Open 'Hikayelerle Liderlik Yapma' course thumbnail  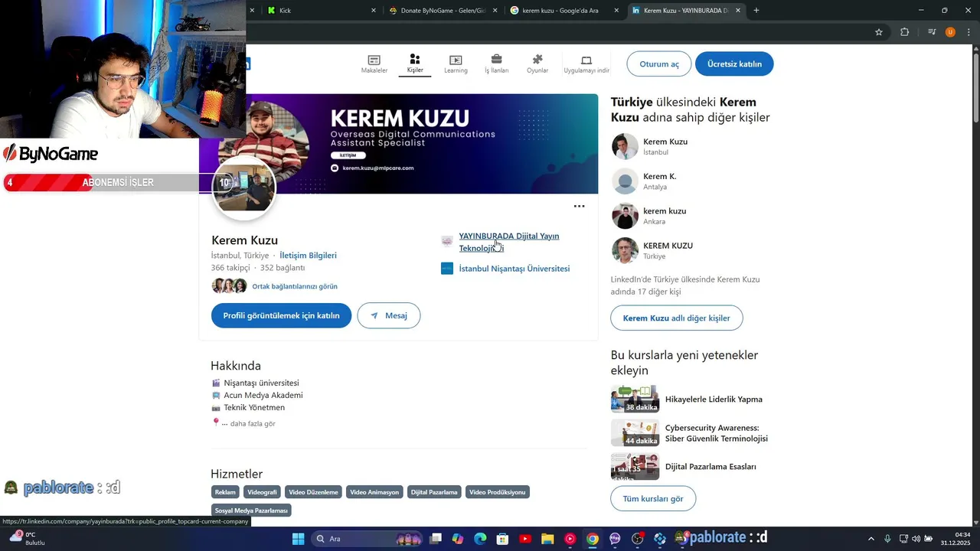tap(635, 399)
